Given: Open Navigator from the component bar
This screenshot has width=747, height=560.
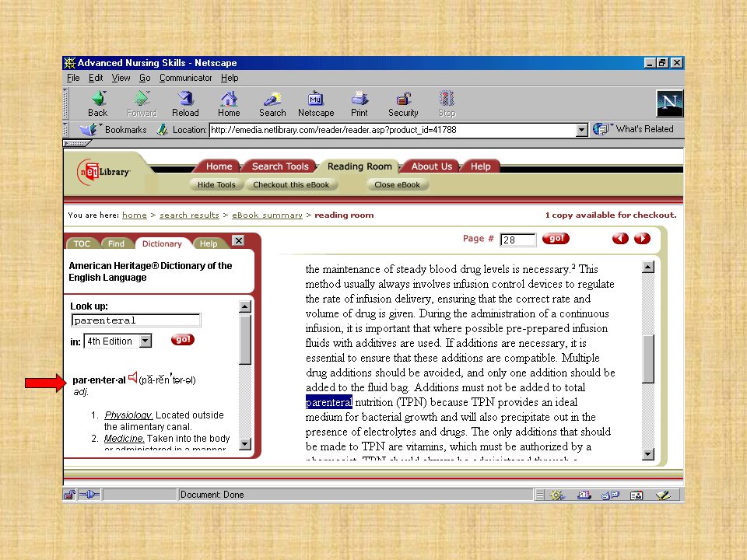Looking at the screenshot, I should pyautogui.click(x=556, y=495).
